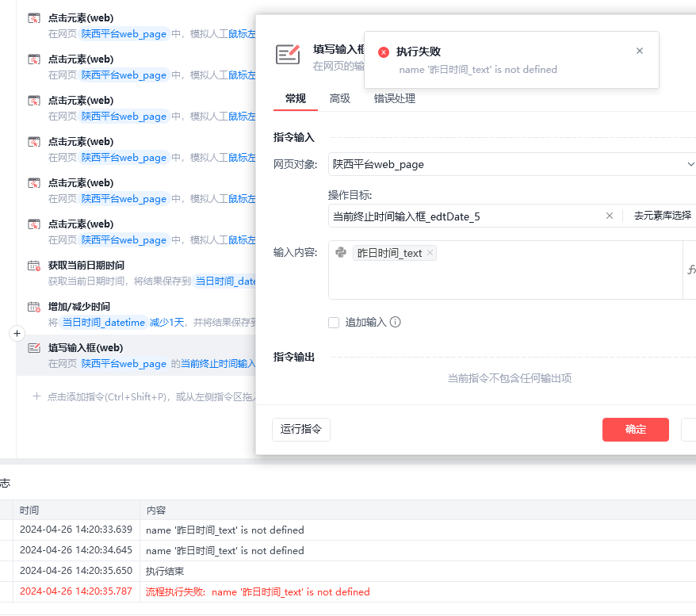Remove the 昨日时间_text variable tag
The width and height of the screenshot is (696, 616).
tap(430, 253)
